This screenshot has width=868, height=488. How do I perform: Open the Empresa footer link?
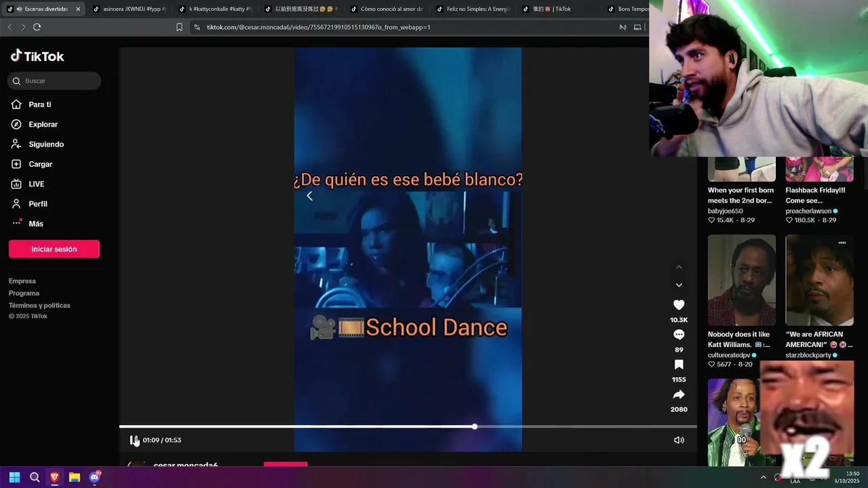pos(22,281)
